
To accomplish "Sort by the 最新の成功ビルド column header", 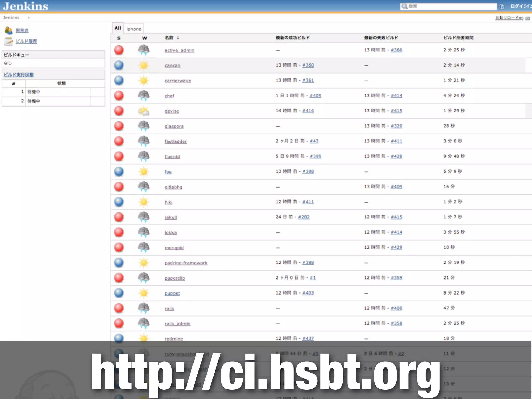I will click(x=293, y=38).
